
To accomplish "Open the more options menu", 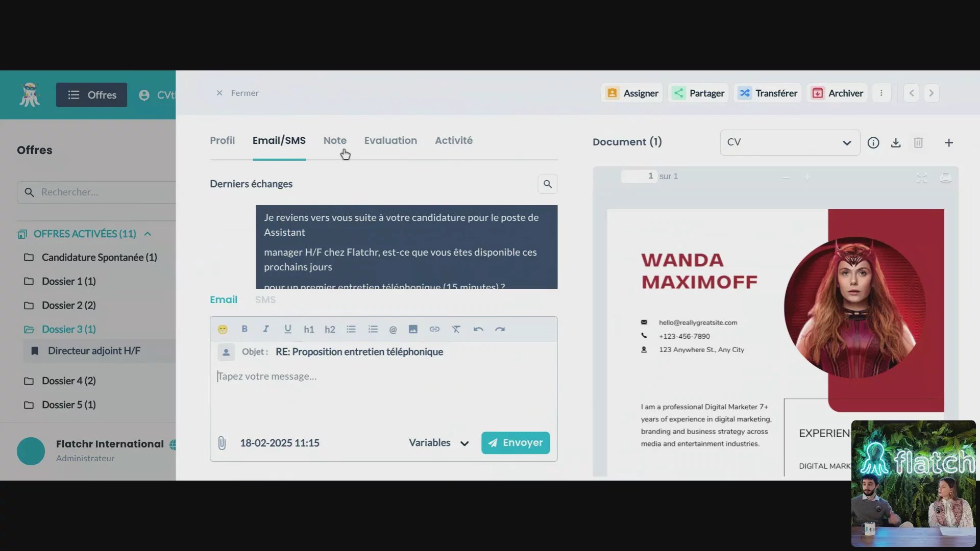I will point(881,93).
